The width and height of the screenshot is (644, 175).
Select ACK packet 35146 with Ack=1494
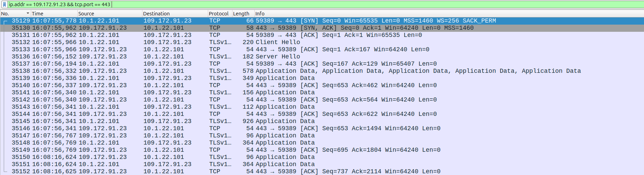click(x=322, y=129)
